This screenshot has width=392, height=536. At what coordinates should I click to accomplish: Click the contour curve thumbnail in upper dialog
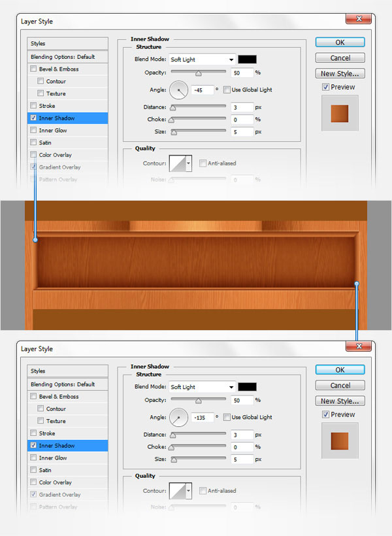coord(178,163)
